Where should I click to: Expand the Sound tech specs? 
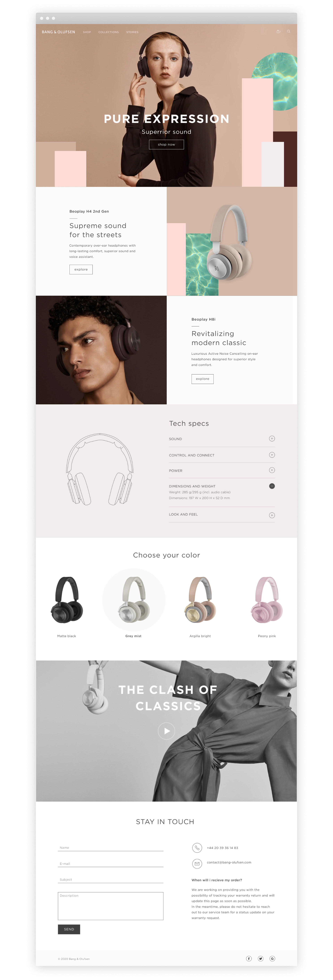click(x=272, y=439)
